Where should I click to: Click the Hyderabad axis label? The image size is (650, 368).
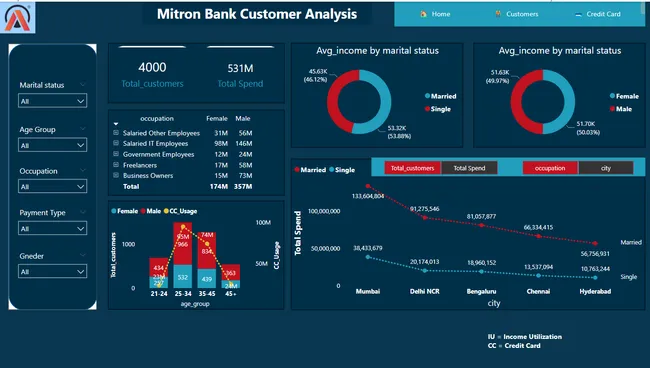coord(595,291)
